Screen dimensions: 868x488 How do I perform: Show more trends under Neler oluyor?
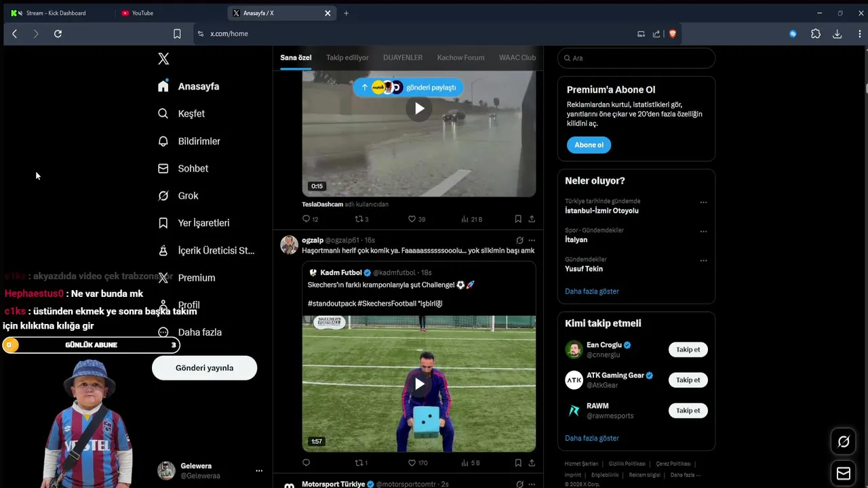click(592, 291)
